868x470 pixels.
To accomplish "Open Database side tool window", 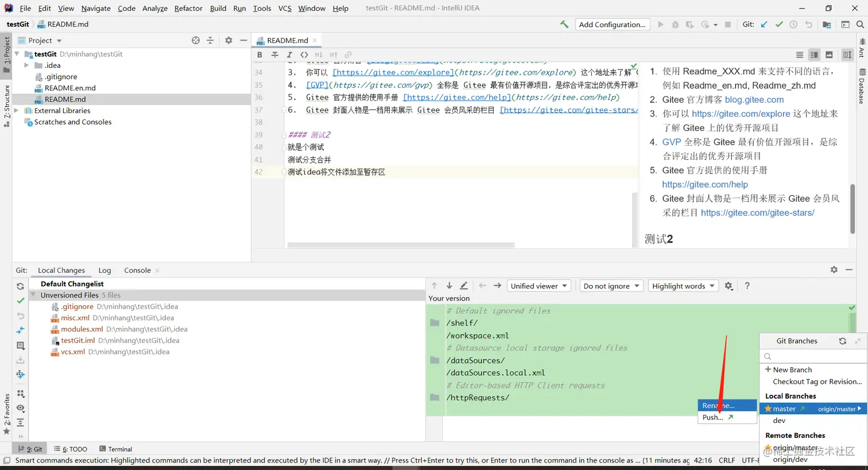I will [x=862, y=86].
